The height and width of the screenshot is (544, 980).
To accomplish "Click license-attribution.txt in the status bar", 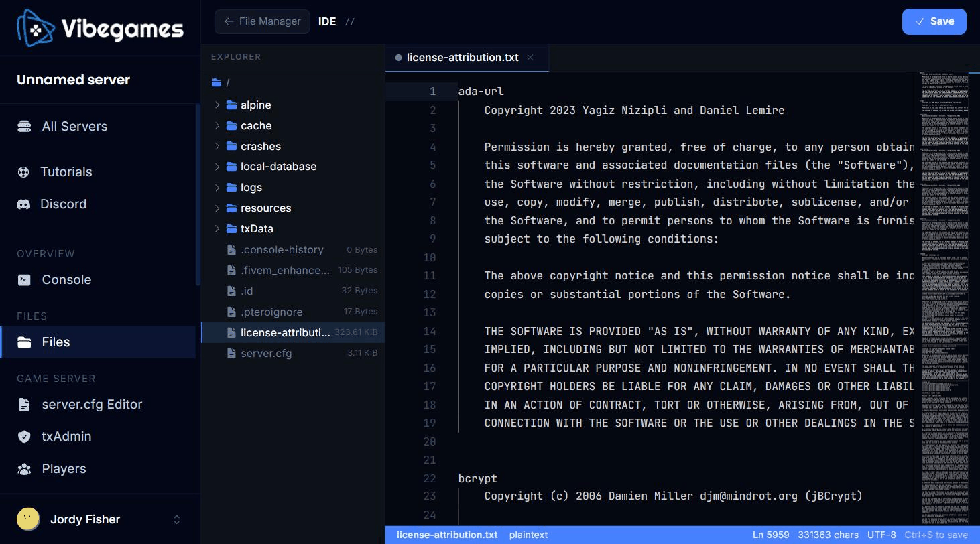I will (x=447, y=535).
